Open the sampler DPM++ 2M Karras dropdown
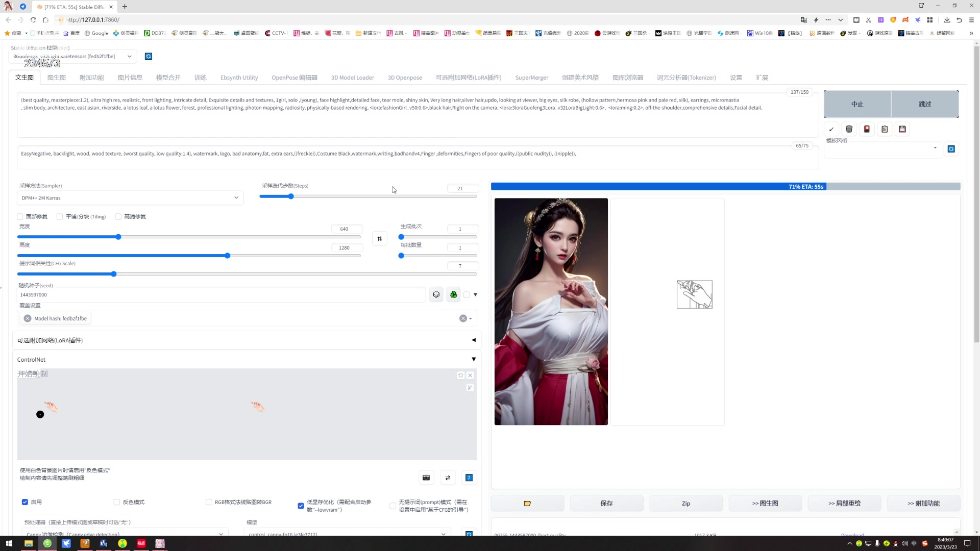This screenshot has height=551, width=980. tap(131, 198)
